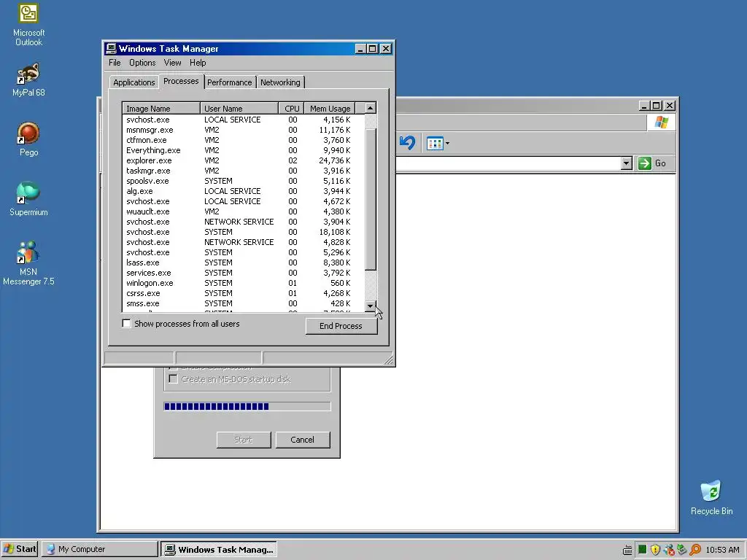This screenshot has height=560, width=747.
Task: Select the wuauclt.exe process row
Action: click(x=243, y=211)
